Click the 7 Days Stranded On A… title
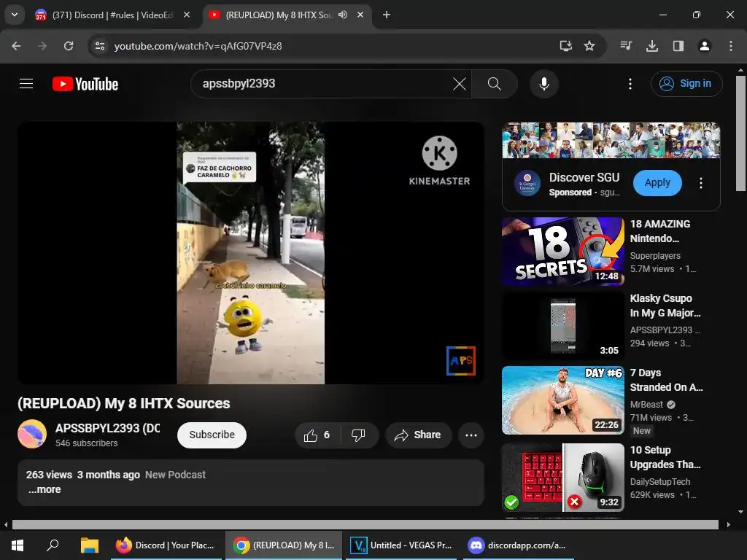The height and width of the screenshot is (560, 747). pos(667,380)
